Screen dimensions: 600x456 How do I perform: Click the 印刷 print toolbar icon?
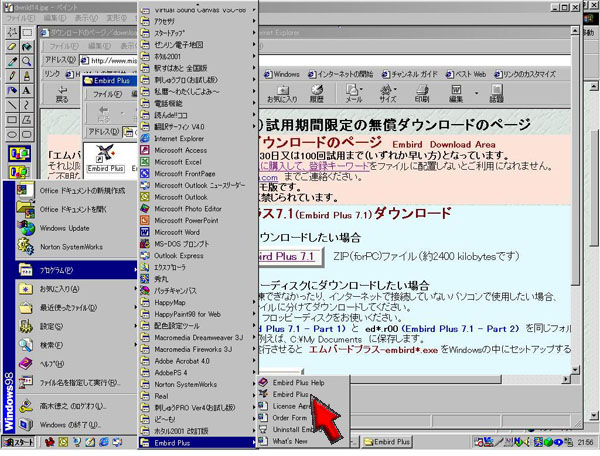click(422, 94)
